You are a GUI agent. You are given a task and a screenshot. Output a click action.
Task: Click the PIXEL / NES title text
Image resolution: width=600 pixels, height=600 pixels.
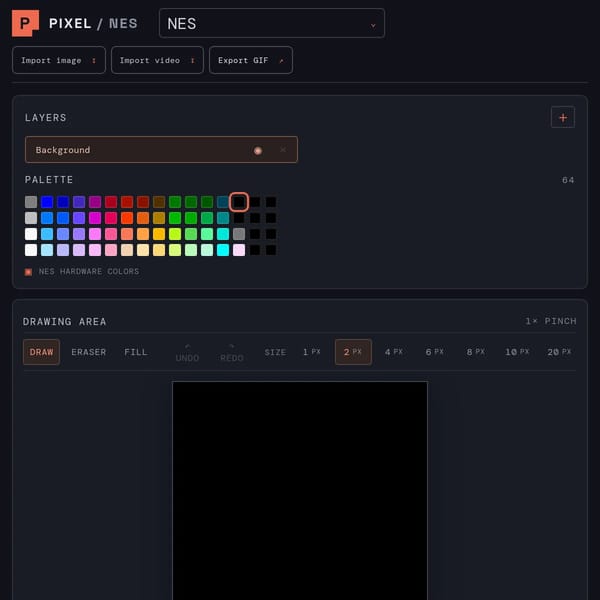coord(93,24)
